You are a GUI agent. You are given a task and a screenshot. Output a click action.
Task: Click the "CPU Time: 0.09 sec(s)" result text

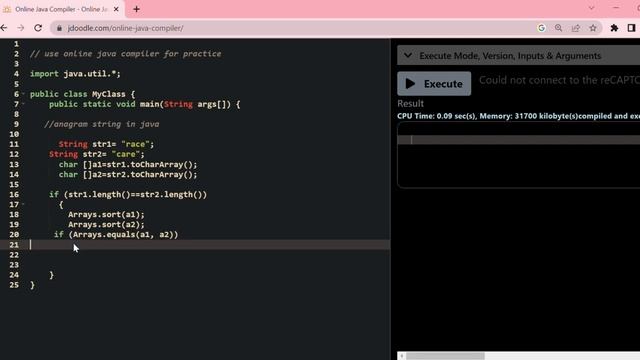pyautogui.click(x=437, y=116)
